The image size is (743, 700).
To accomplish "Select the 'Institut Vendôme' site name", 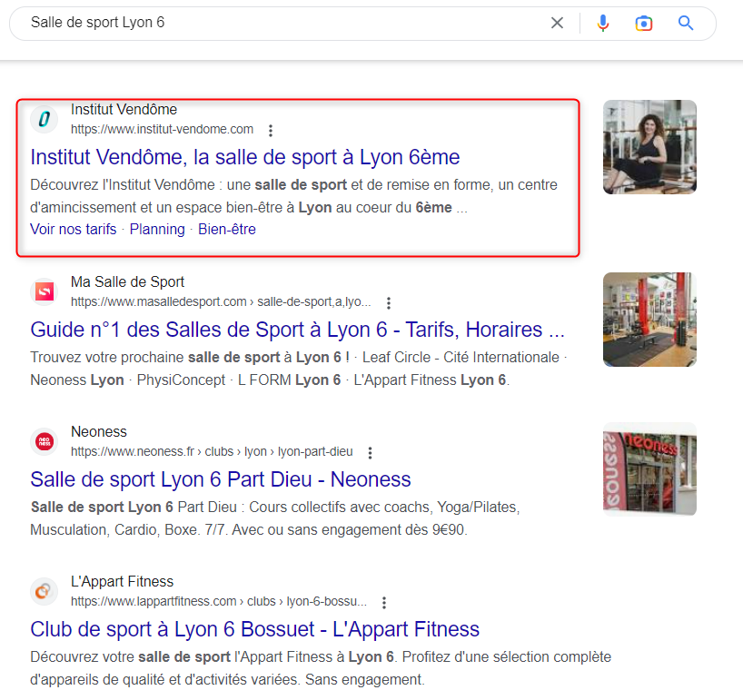I will coord(124,110).
